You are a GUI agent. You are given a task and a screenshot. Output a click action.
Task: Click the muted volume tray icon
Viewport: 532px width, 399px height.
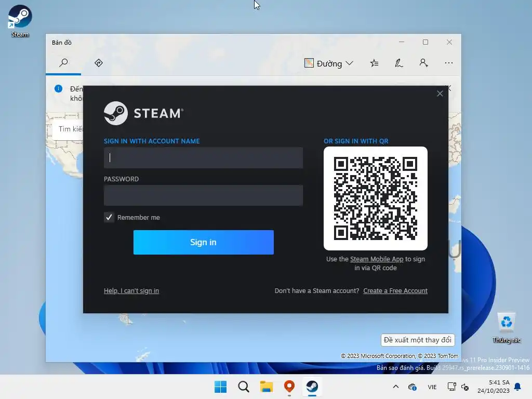465,387
